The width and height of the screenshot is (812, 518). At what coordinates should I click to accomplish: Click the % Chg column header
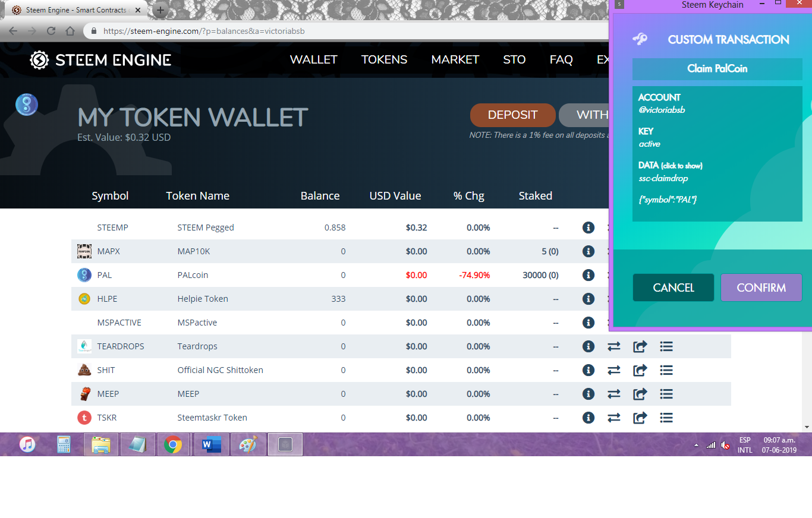(469, 196)
